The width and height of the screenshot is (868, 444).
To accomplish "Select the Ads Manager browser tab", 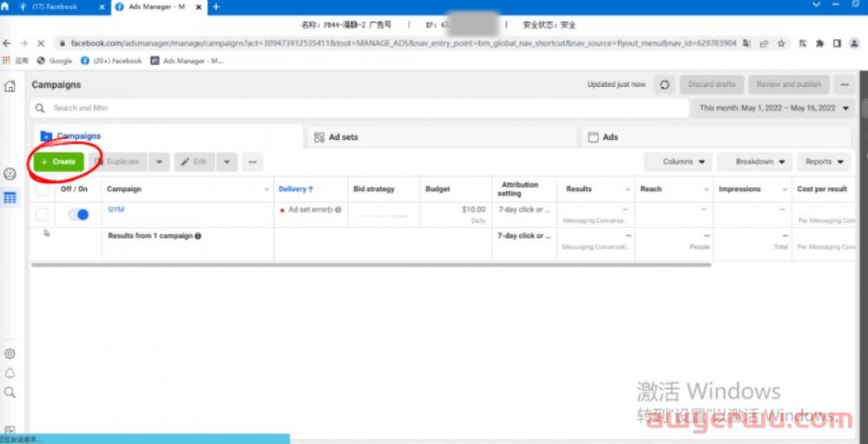I will (x=156, y=7).
